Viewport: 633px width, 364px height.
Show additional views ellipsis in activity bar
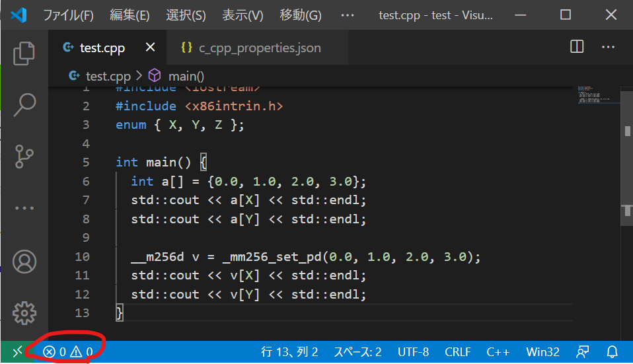(x=24, y=208)
